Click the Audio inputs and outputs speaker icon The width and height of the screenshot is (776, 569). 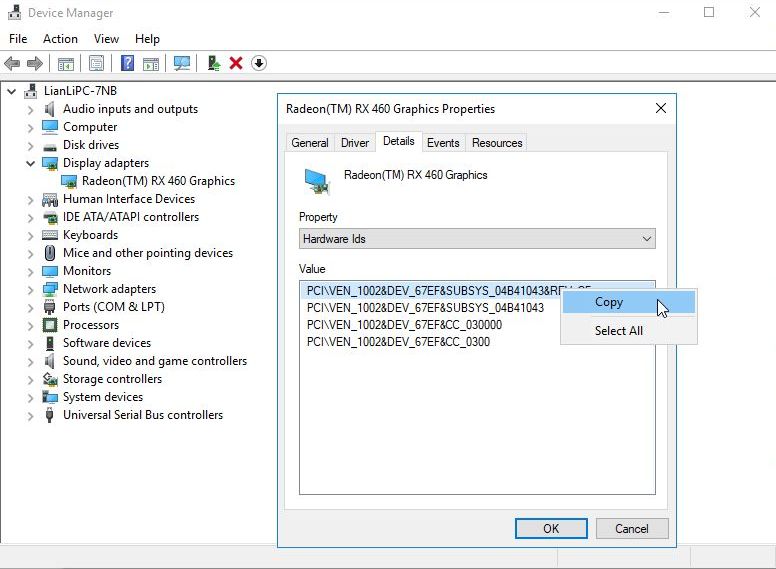(49, 109)
